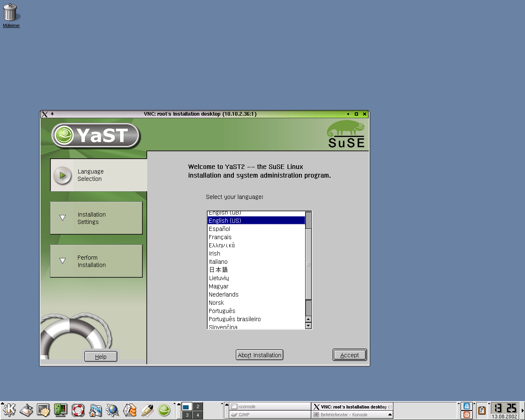Select Português brasileiro in the language list
Viewport: 525px width, 420px height.
[256, 319]
